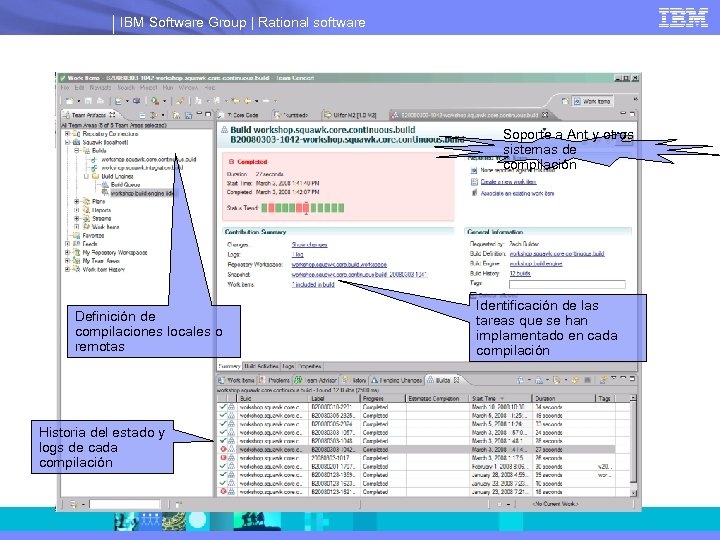Expand the My Team Areas node
This screenshot has height=540, width=720.
68,261
